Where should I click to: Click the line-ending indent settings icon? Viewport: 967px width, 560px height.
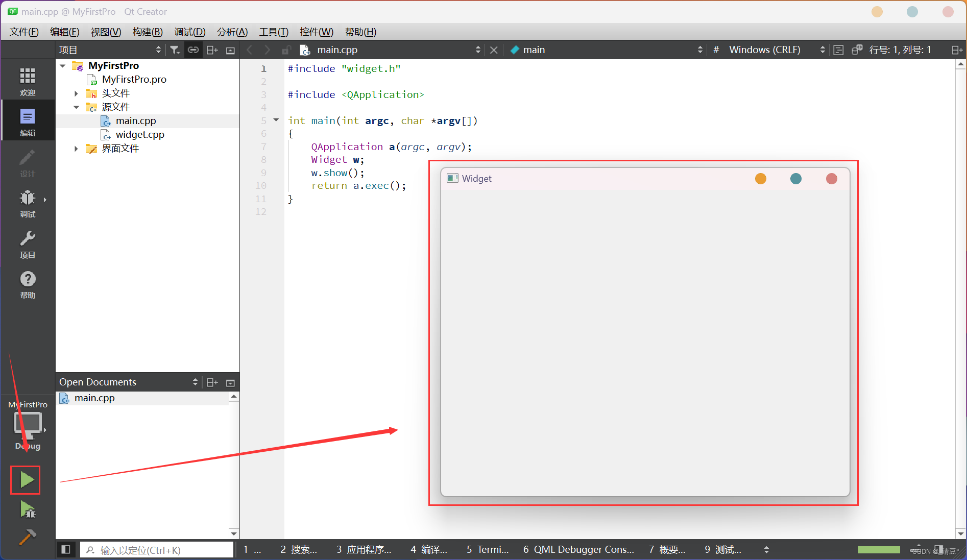point(838,50)
